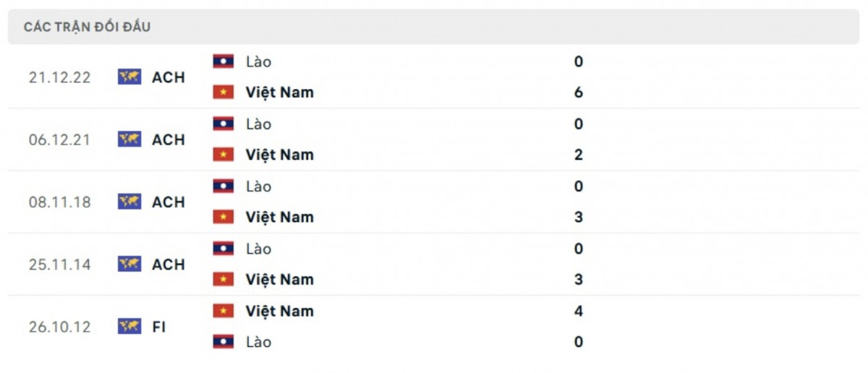The image size is (868, 373).
Task: Open Việt Nam team in 21.12.22 match
Action: 279,93
